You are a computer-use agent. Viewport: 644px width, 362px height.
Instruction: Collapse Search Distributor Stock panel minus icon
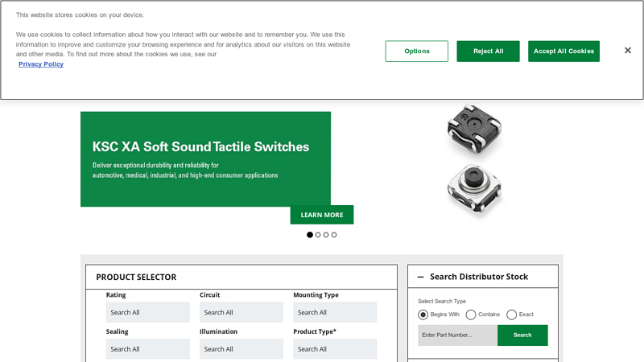pyautogui.click(x=420, y=277)
